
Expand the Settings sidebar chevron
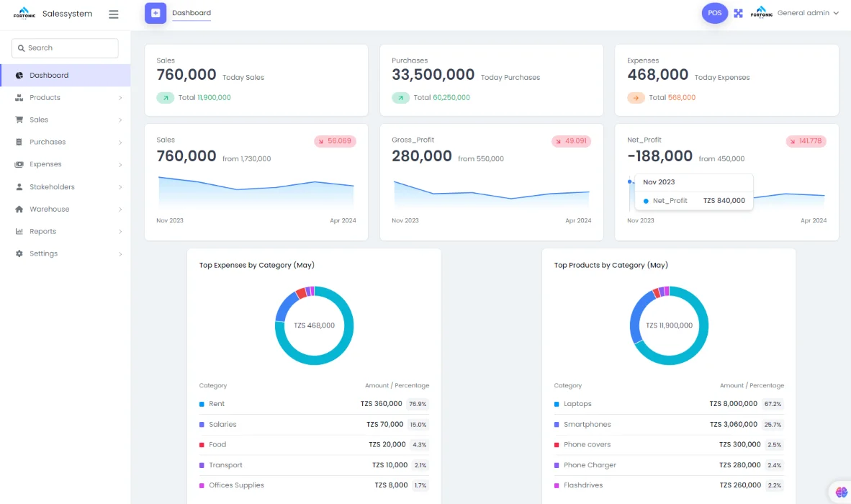pyautogui.click(x=122, y=253)
